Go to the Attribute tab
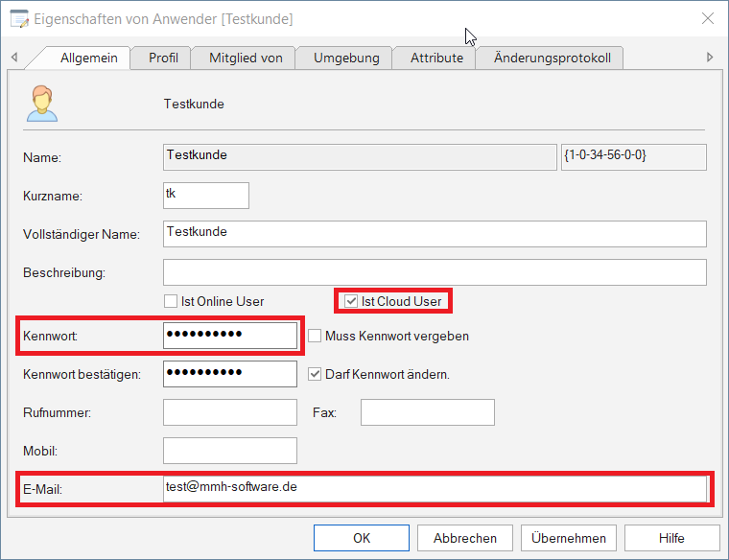 [x=436, y=58]
